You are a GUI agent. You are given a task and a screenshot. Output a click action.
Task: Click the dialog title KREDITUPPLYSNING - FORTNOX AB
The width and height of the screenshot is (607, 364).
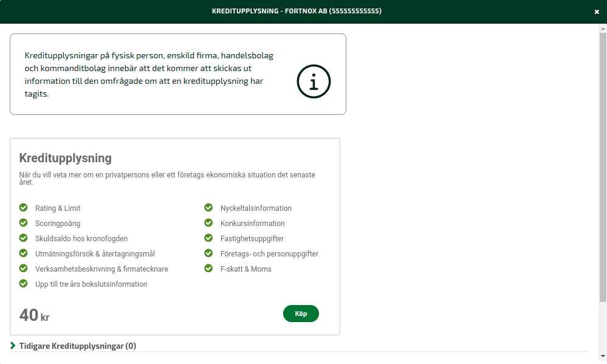pyautogui.click(x=297, y=11)
